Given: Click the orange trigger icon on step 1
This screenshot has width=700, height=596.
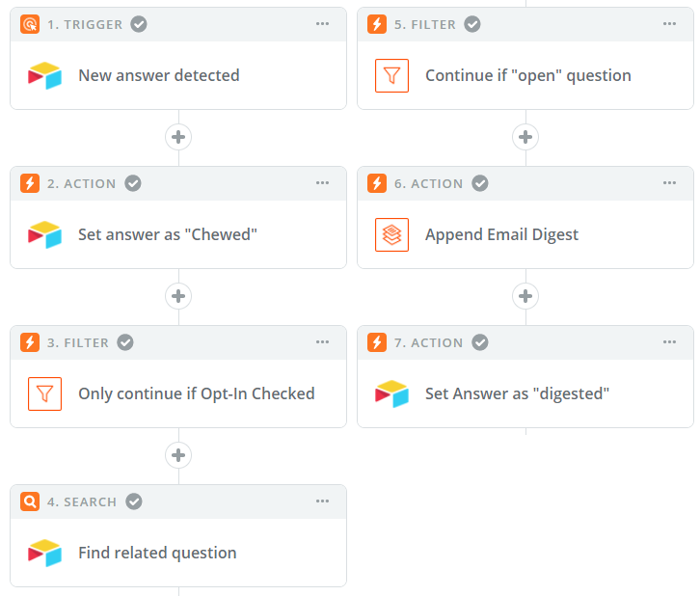Looking at the screenshot, I should [x=30, y=24].
